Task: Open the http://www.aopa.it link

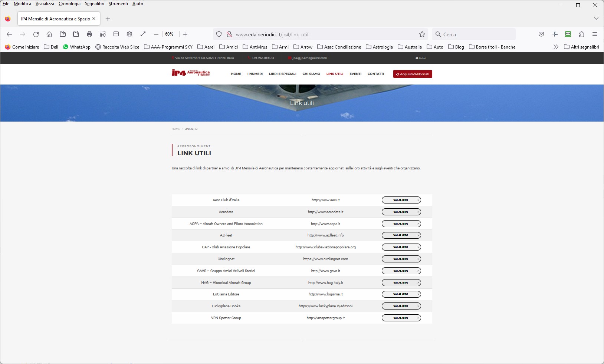Action: click(x=325, y=224)
